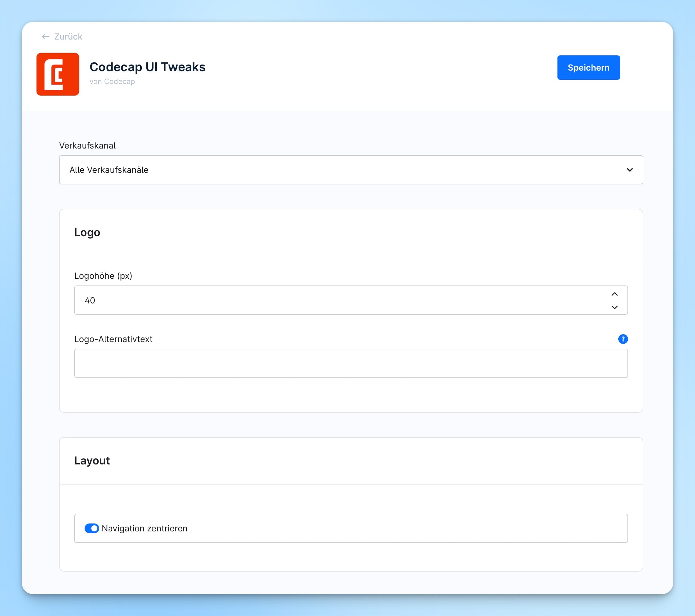
Task: Open the Alle Verkaufskanäle select box
Action: [x=340, y=170]
